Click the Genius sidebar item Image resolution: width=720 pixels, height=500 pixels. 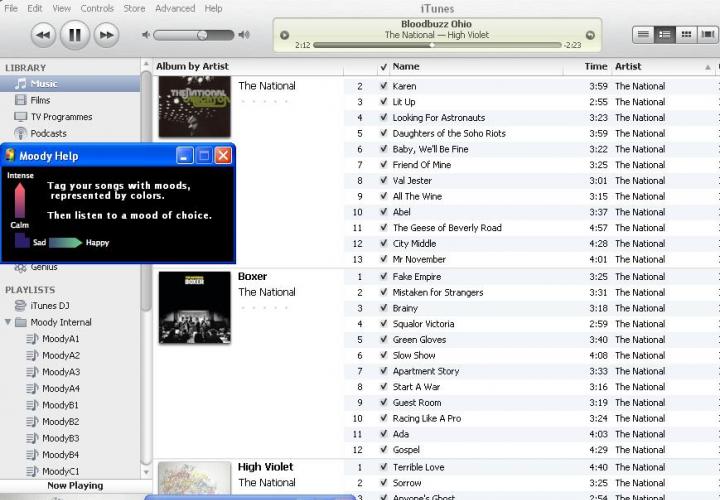[44, 268]
